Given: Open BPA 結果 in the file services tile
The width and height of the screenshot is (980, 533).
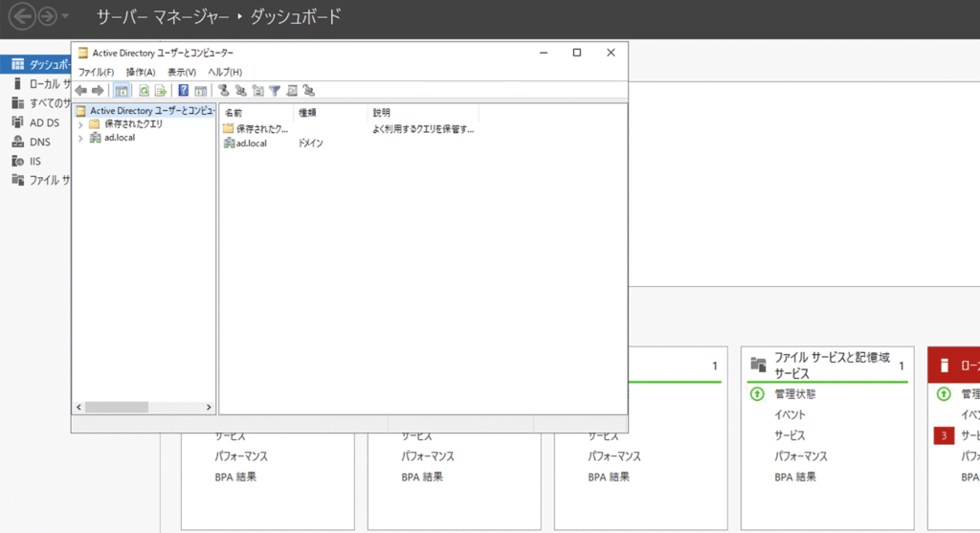Looking at the screenshot, I should tap(795, 477).
